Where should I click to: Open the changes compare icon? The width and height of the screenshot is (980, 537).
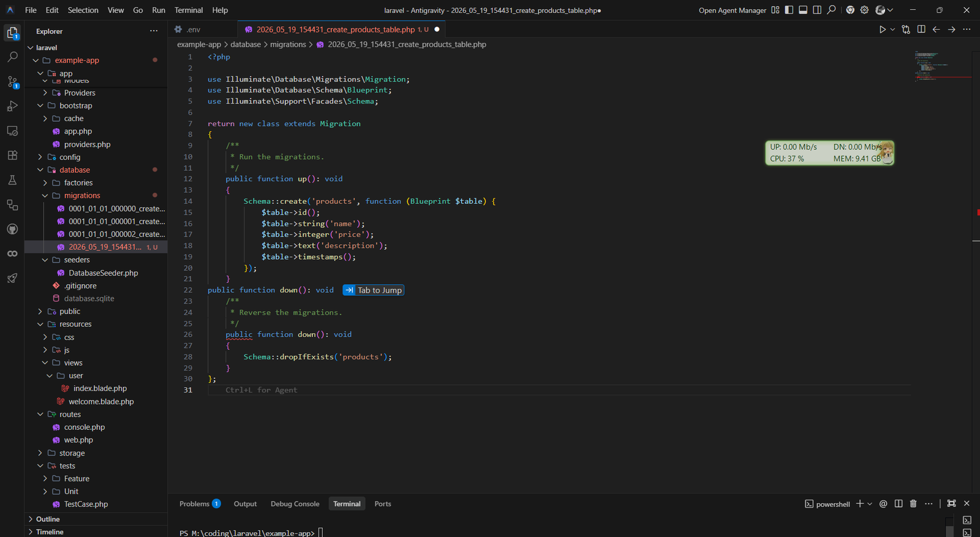(906, 29)
